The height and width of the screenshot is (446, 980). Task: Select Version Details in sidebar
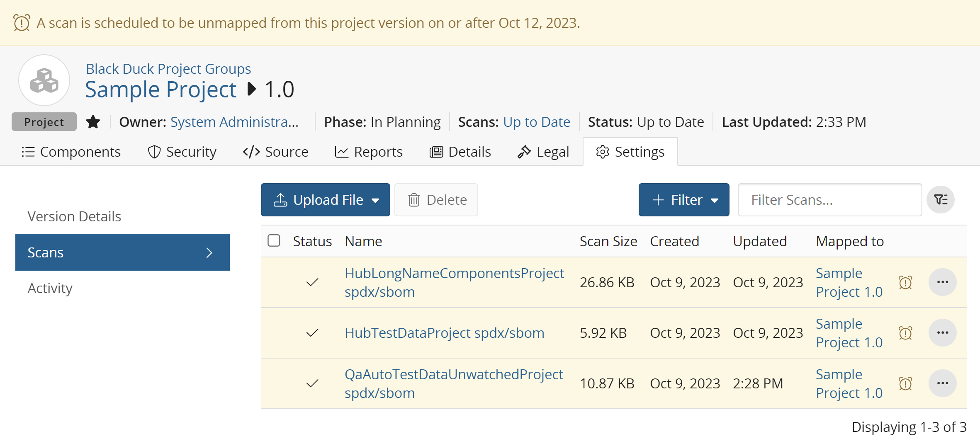74,216
